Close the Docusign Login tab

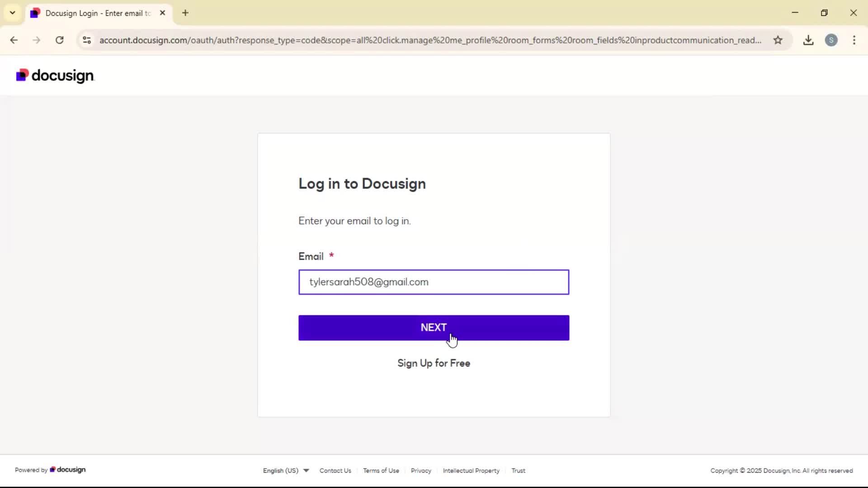(163, 13)
